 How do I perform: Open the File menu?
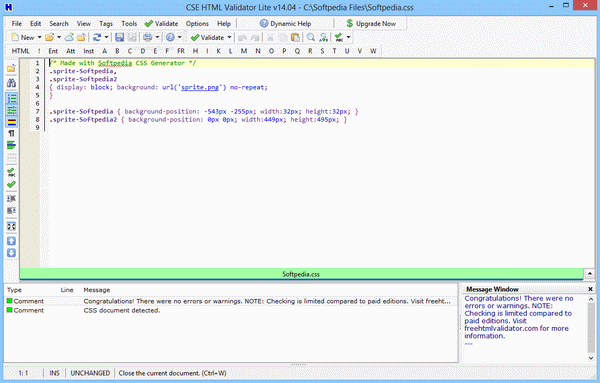coord(17,23)
